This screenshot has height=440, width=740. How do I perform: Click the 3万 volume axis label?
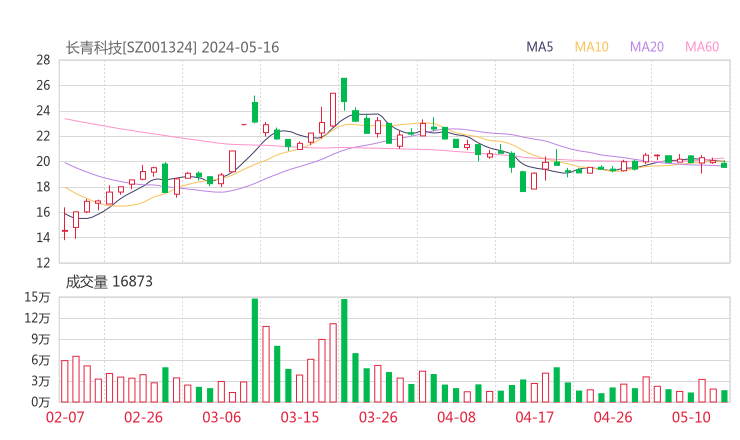pyautogui.click(x=41, y=381)
